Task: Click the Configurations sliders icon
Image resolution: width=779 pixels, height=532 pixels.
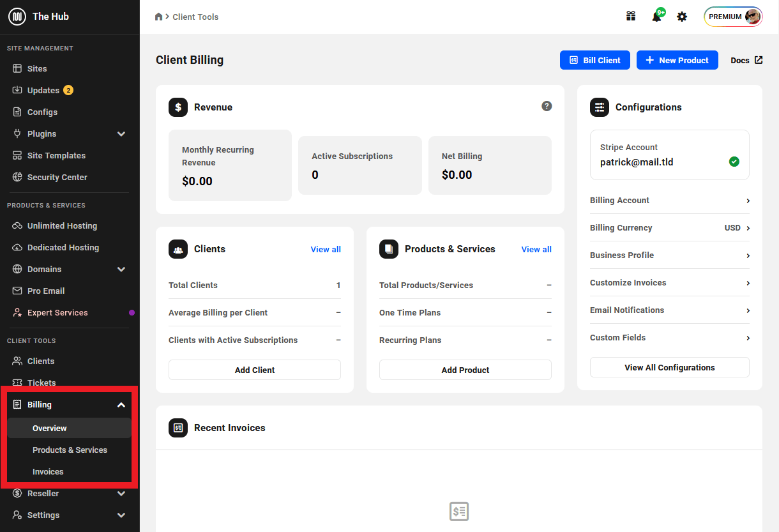Action: [x=600, y=107]
